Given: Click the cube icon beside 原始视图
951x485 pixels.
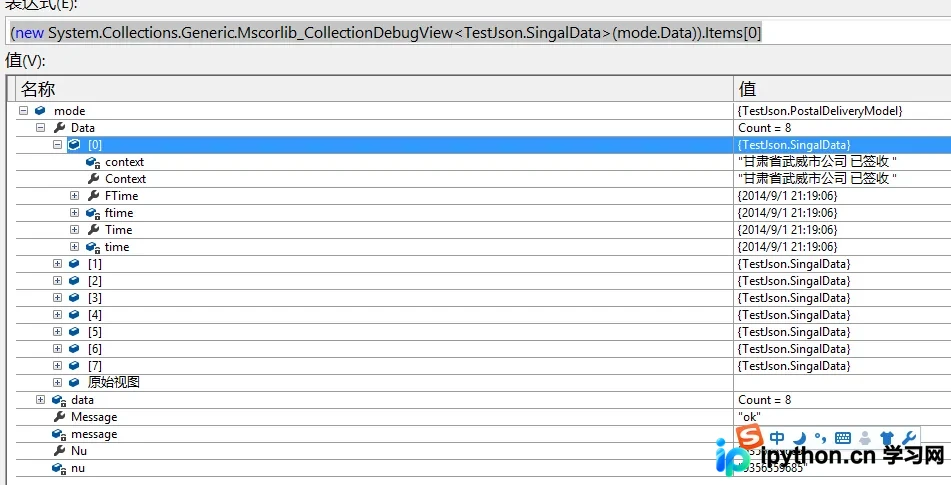Looking at the screenshot, I should click(74, 382).
